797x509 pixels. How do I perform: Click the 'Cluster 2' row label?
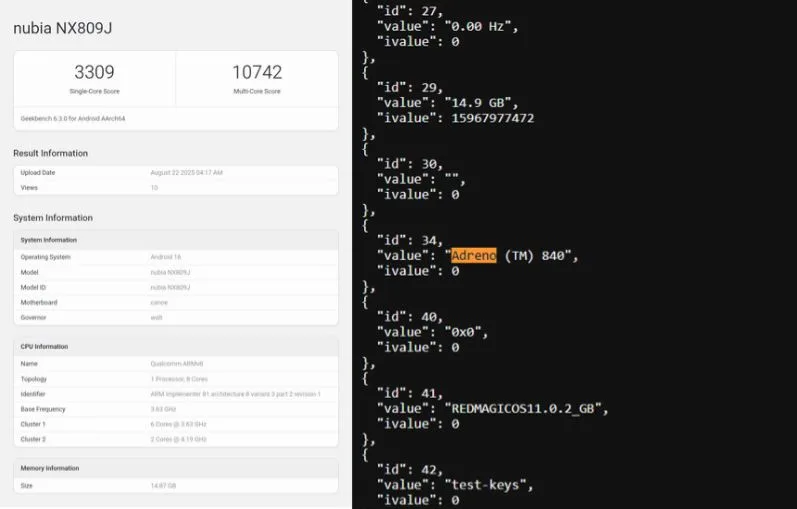click(33, 439)
